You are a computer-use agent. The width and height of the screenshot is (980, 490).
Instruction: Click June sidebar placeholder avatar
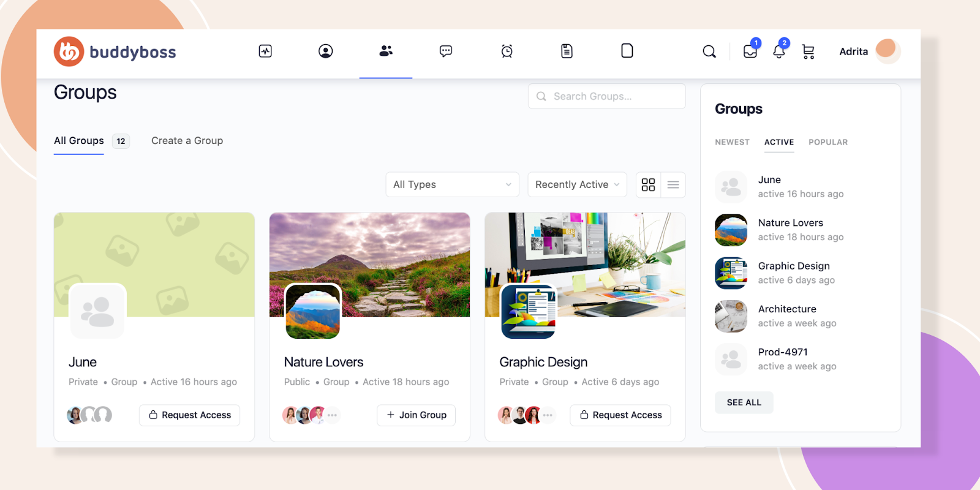click(x=731, y=187)
